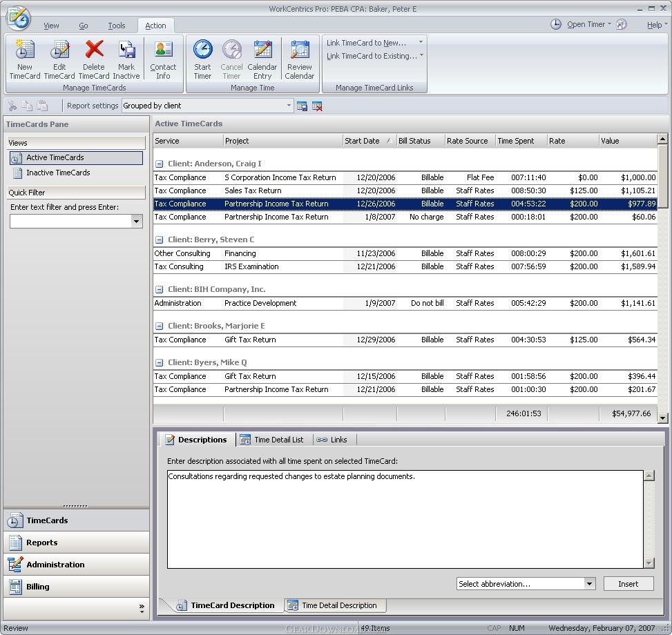Select the Action ribbon tab
Image resolution: width=672 pixels, height=635 pixels.
click(155, 26)
